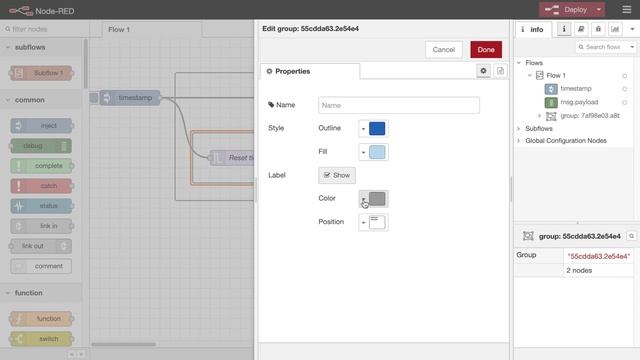This screenshot has height=360, width=640.
Task: Pick the light blue Fill swatch
Action: [377, 152]
